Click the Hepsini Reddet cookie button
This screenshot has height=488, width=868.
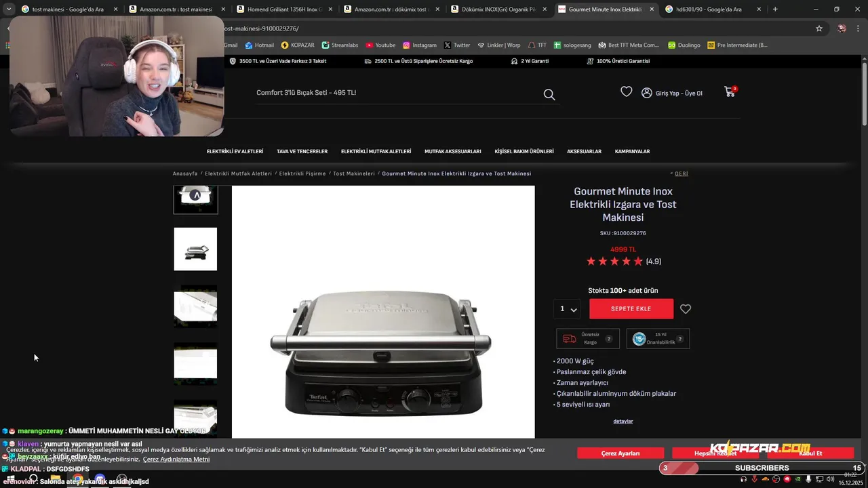point(715,453)
